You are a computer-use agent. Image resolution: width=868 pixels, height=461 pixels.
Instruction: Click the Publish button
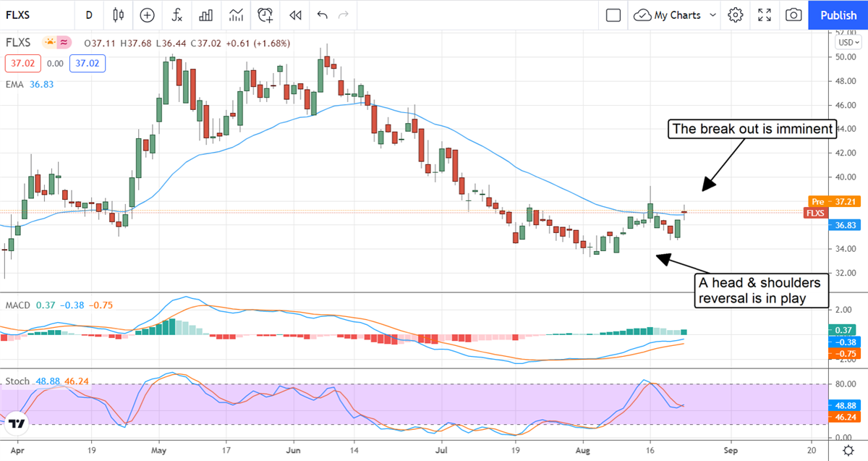(838, 14)
